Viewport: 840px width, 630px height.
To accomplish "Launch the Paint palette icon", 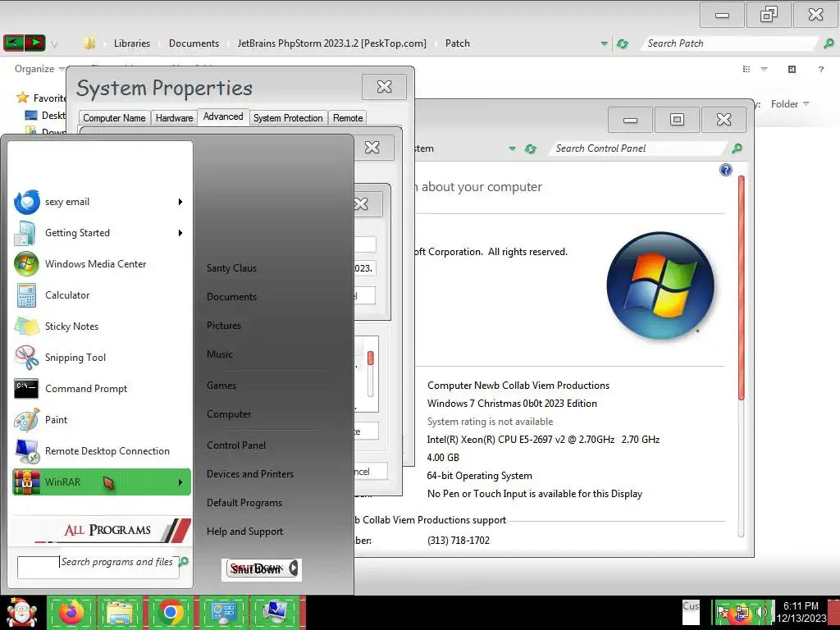I will (26, 420).
